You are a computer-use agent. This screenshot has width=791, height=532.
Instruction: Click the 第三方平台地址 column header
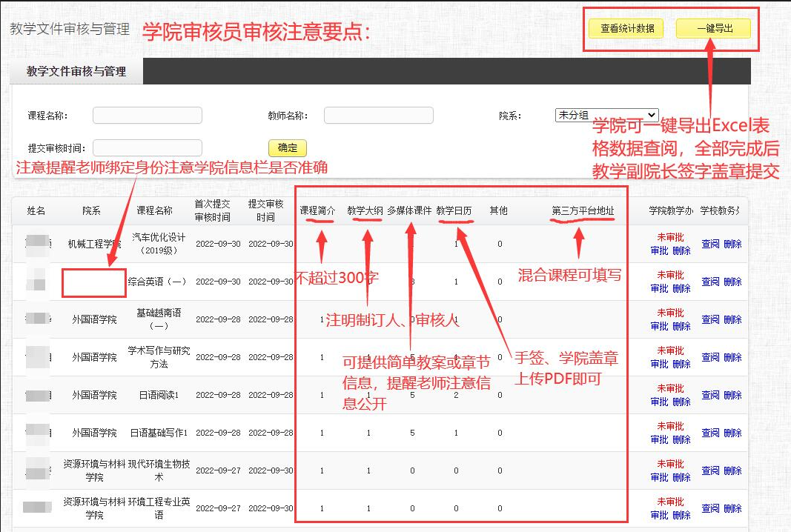point(583,211)
